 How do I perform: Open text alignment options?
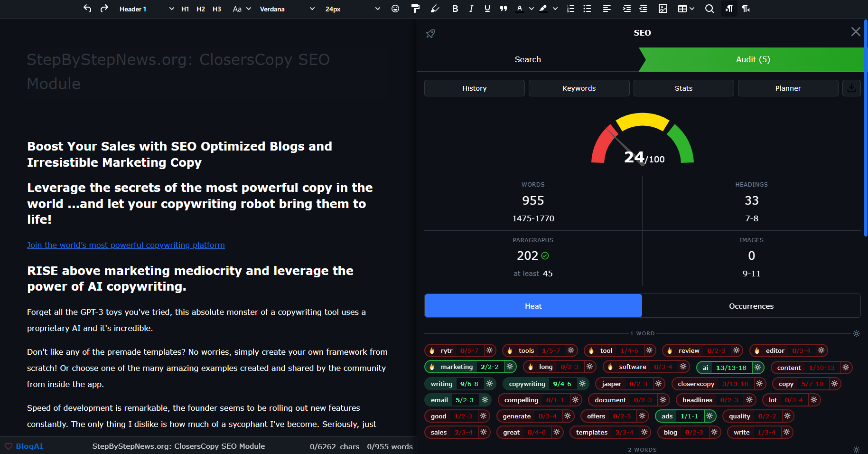click(607, 9)
